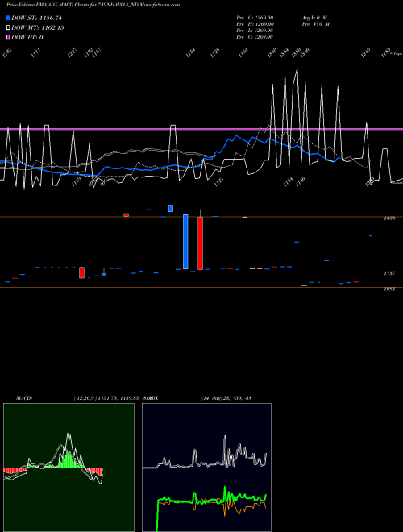This screenshot has width=403, height=532.
Task: Click the 1227 top price label
Action: (73, 53)
